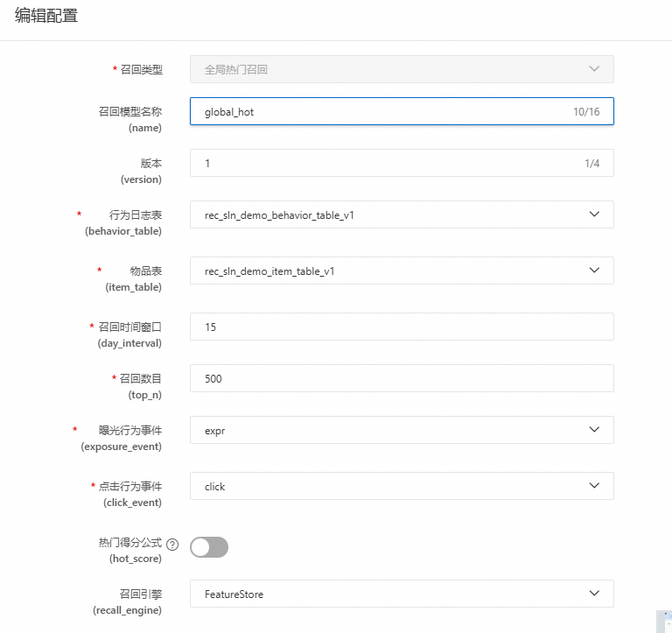Screen dimensions: 672x633
Task: Click the help icon next to 热门得分公式
Action: [172, 545]
